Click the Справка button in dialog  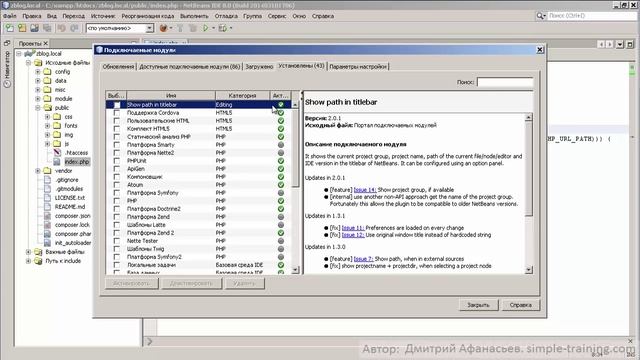tap(520, 305)
